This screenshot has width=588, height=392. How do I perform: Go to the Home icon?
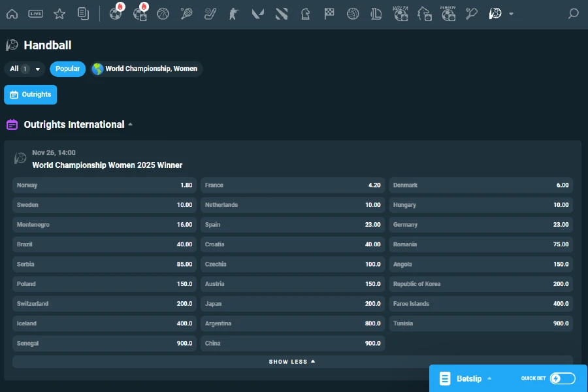click(x=12, y=14)
